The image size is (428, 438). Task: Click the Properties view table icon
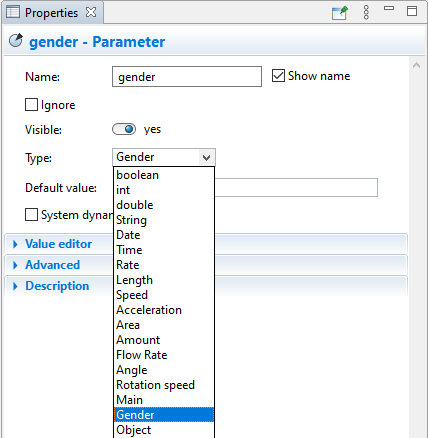point(13,12)
